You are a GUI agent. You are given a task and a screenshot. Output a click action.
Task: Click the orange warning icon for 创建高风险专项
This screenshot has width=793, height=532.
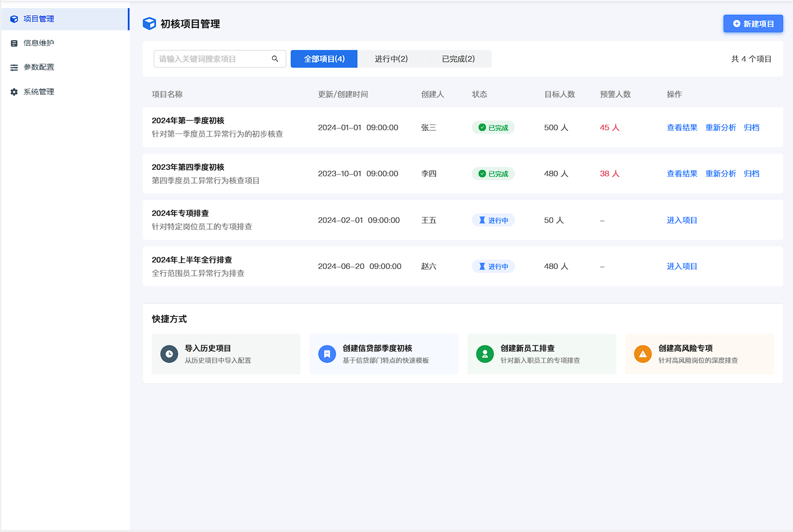[x=642, y=354]
